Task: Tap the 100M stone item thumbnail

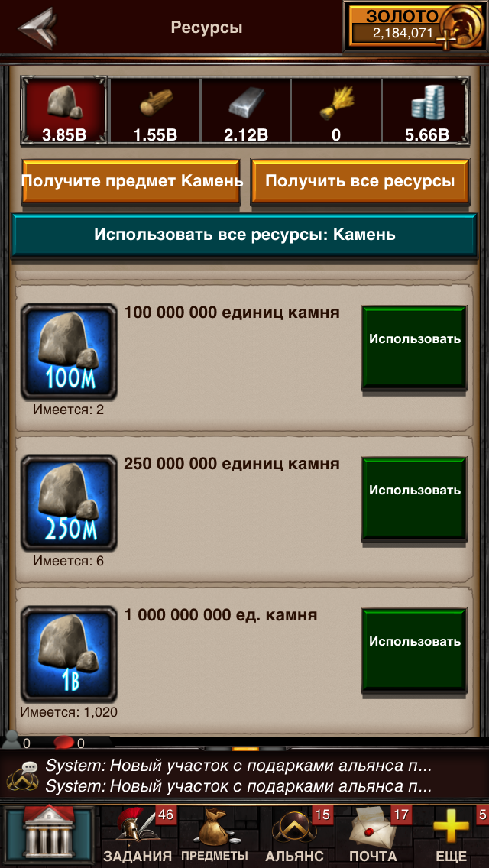Action: point(69,351)
